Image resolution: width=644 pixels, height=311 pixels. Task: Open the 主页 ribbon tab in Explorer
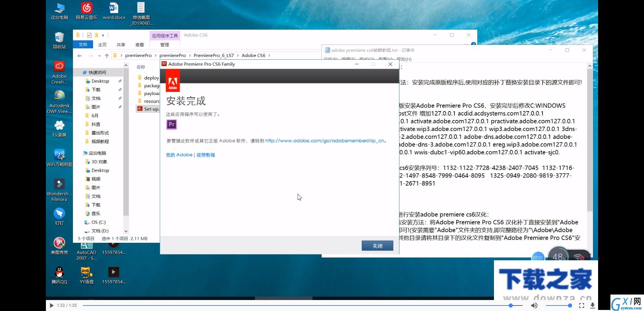(x=102, y=45)
